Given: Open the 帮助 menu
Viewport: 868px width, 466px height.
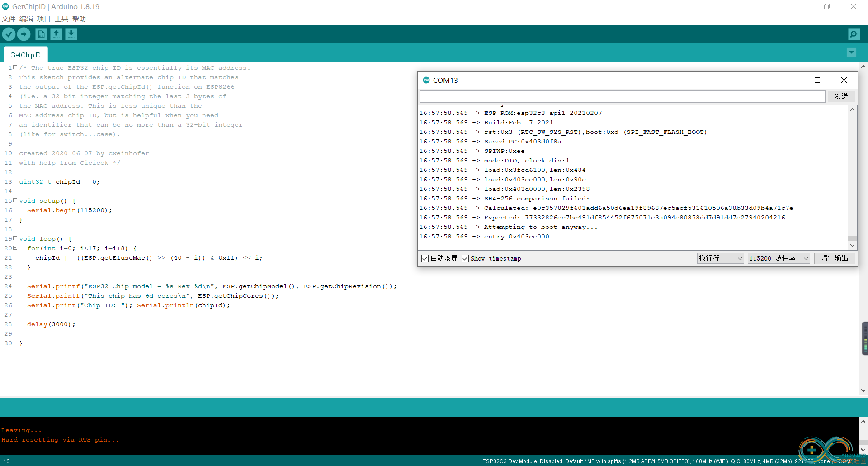Looking at the screenshot, I should 79,19.
